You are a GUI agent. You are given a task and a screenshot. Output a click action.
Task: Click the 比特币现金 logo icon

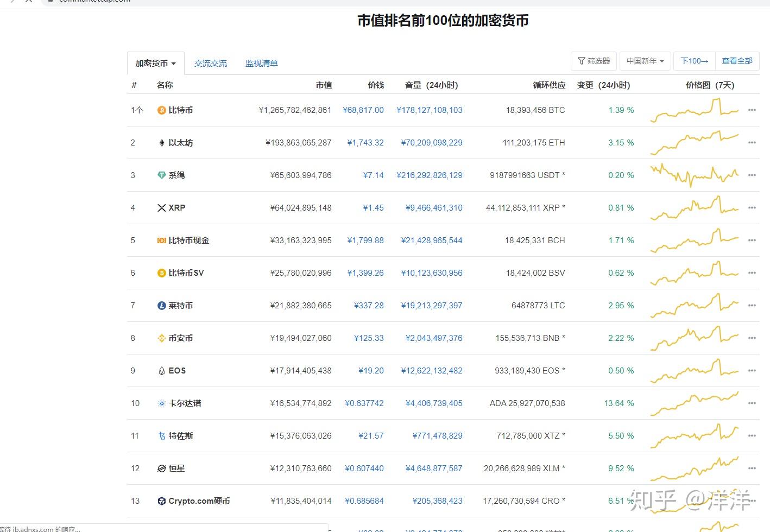[x=161, y=240]
